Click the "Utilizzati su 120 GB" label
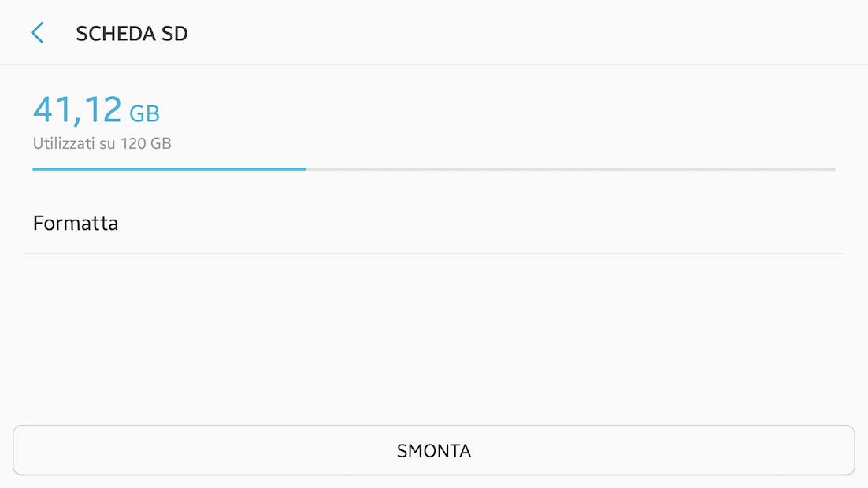The width and height of the screenshot is (868, 488). [102, 144]
